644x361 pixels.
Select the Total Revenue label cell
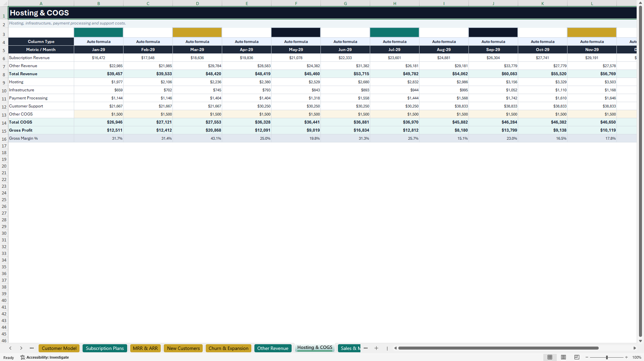pos(41,74)
